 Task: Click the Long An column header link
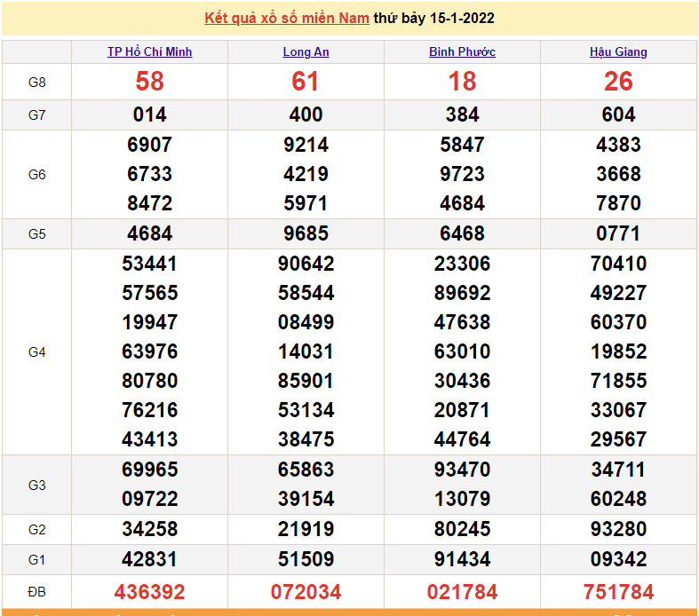point(306,51)
